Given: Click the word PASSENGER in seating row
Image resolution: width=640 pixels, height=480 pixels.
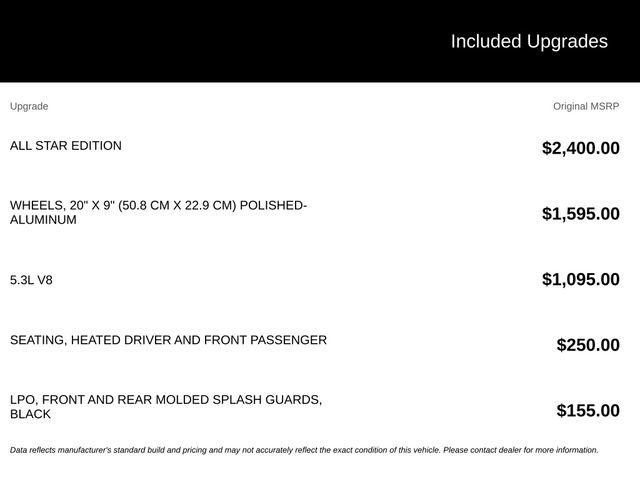Looking at the screenshot, I should pyautogui.click(x=289, y=340).
